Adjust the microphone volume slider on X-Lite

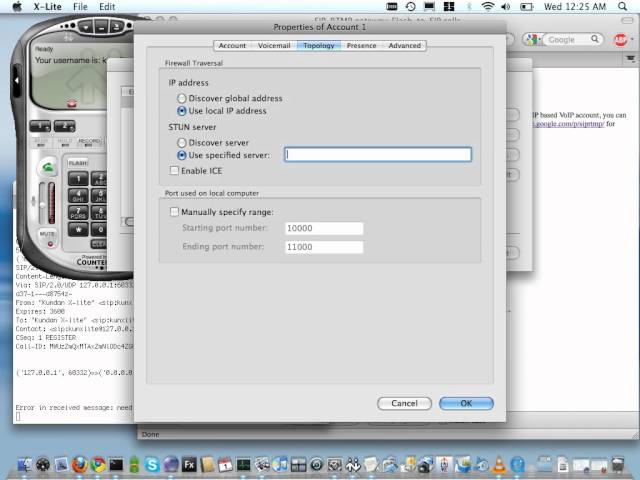pos(42,204)
